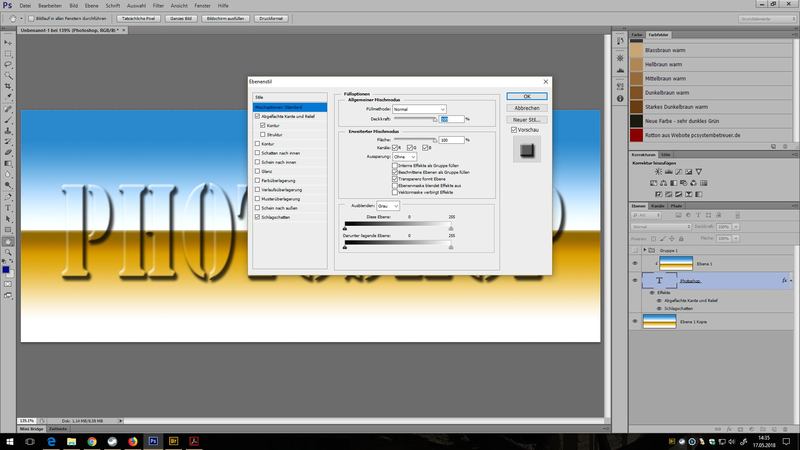Click the Vibrance triangle adjustment icon
This screenshot has width=800, height=450.
pos(698,172)
